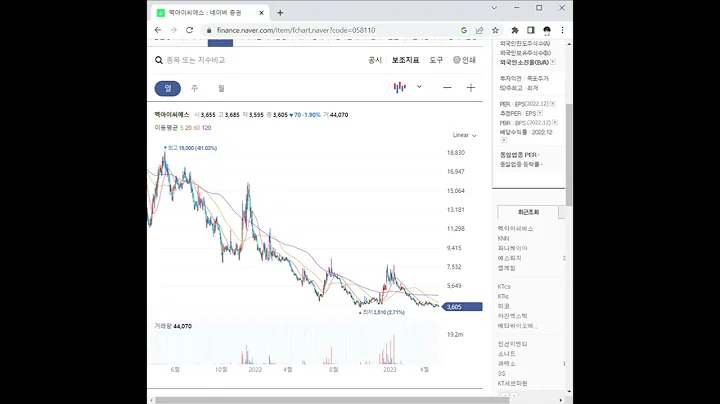Screen dimensions: 720x404
Task: Click the printer icon next to 인쇄
Action: [456, 60]
